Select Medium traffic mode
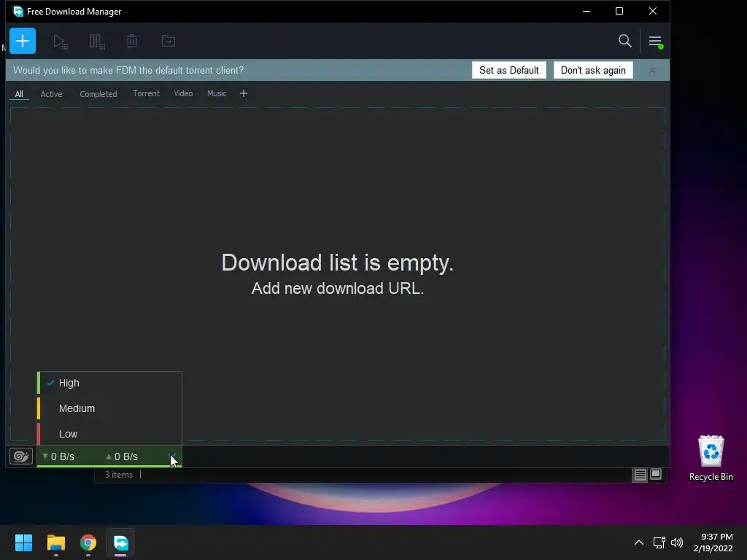747x560 pixels. [x=109, y=408]
